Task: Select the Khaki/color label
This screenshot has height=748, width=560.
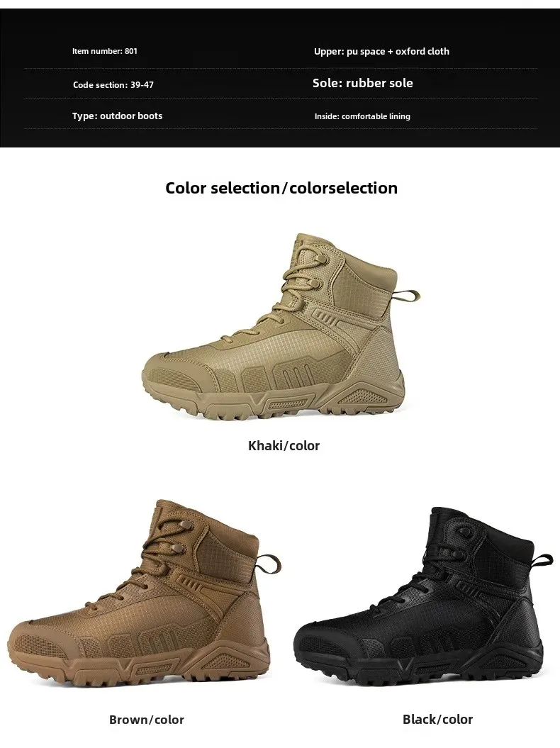Action: [x=284, y=445]
